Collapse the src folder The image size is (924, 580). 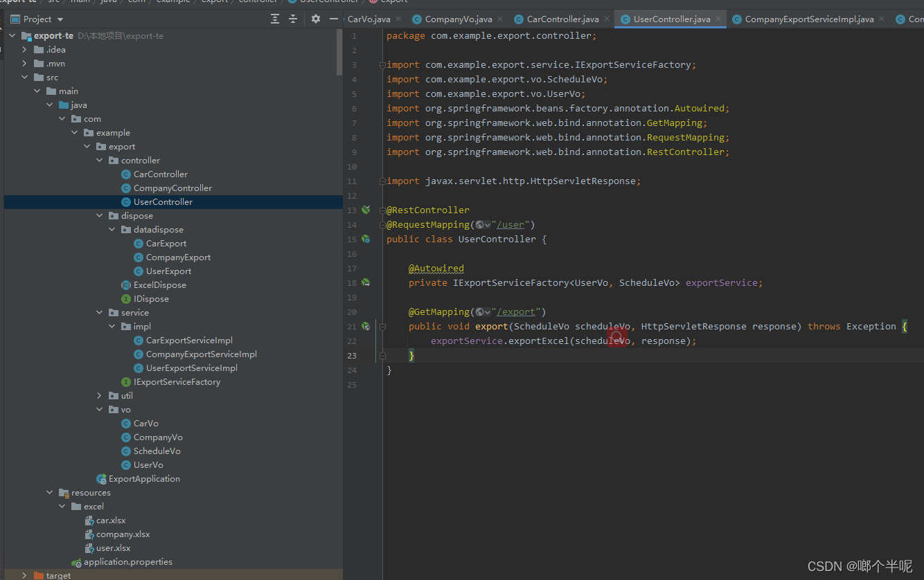[25, 78]
